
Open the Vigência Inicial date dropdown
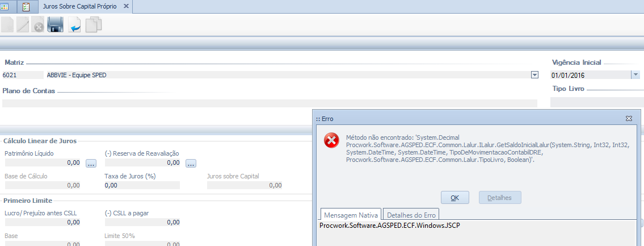coord(635,75)
